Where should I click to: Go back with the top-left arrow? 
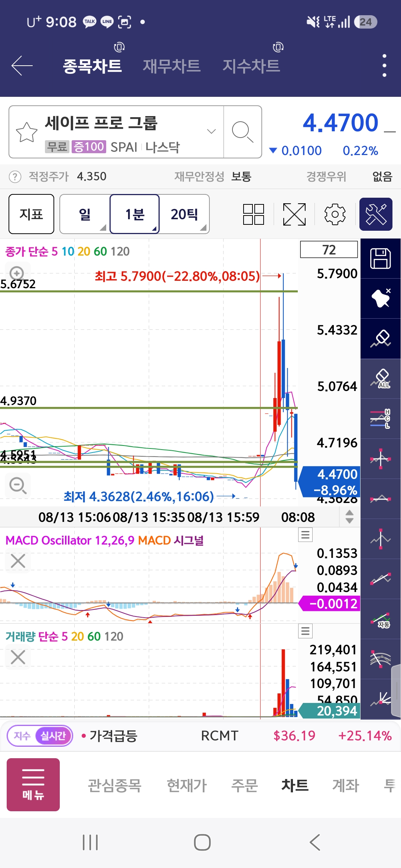pos(22,66)
